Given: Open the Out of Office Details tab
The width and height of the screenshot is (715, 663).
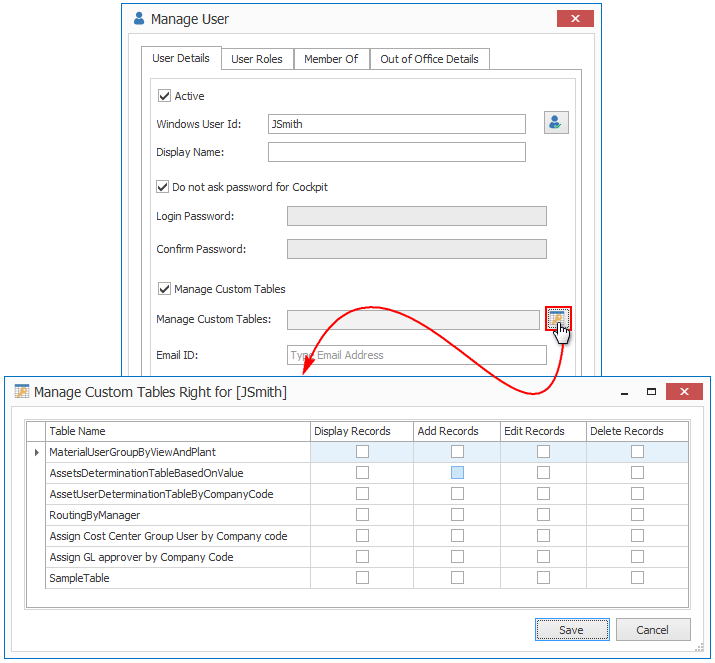Looking at the screenshot, I should (429, 59).
